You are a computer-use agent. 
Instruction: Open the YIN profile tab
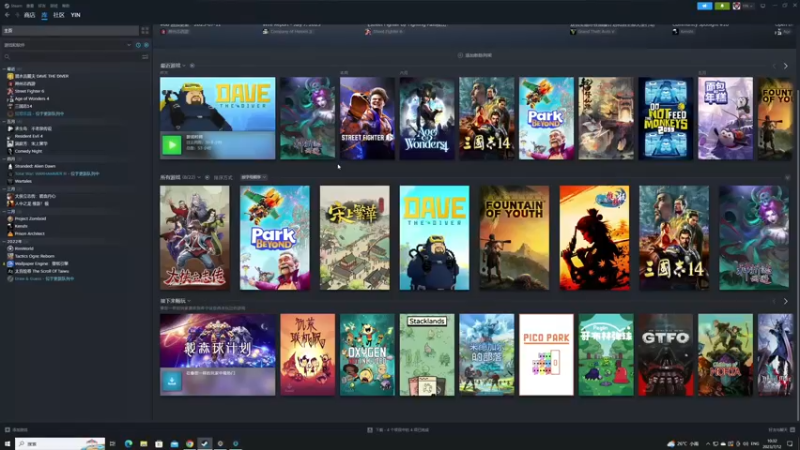(x=76, y=15)
